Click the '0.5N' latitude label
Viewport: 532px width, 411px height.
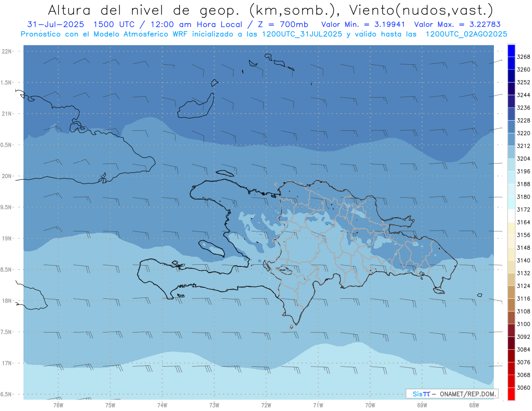(7, 145)
